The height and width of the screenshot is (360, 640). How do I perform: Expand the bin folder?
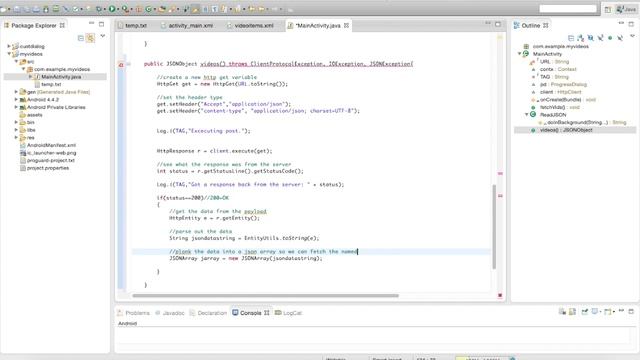coord(16,122)
